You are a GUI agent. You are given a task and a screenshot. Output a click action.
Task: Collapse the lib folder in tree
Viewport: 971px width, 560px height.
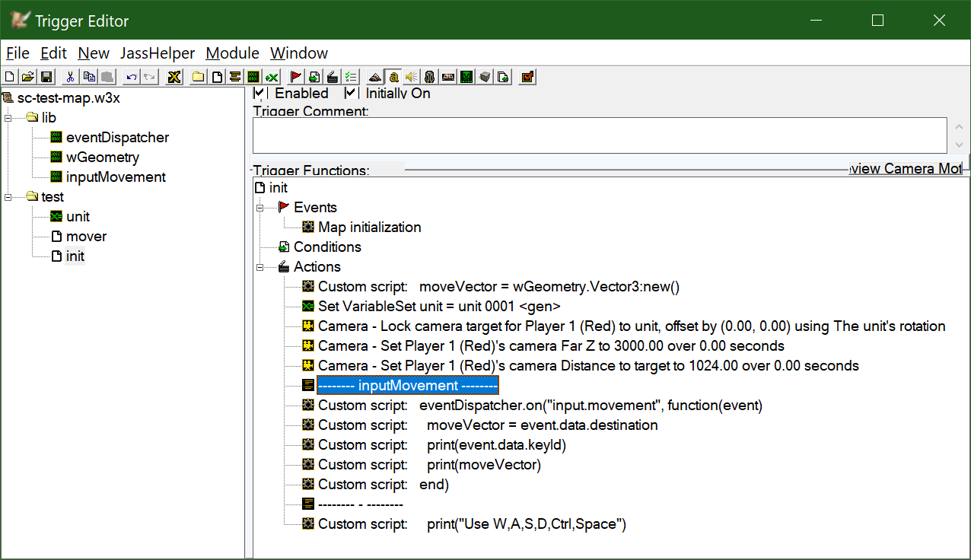tap(9, 118)
